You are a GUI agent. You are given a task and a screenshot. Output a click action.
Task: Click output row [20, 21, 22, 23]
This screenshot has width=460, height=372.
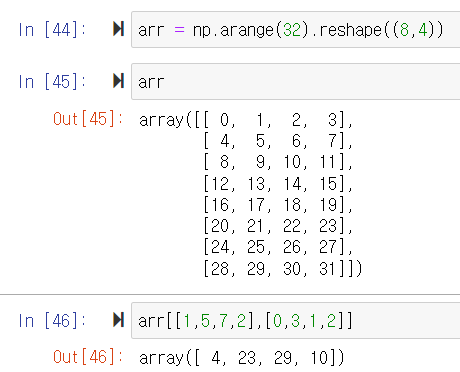point(278,226)
